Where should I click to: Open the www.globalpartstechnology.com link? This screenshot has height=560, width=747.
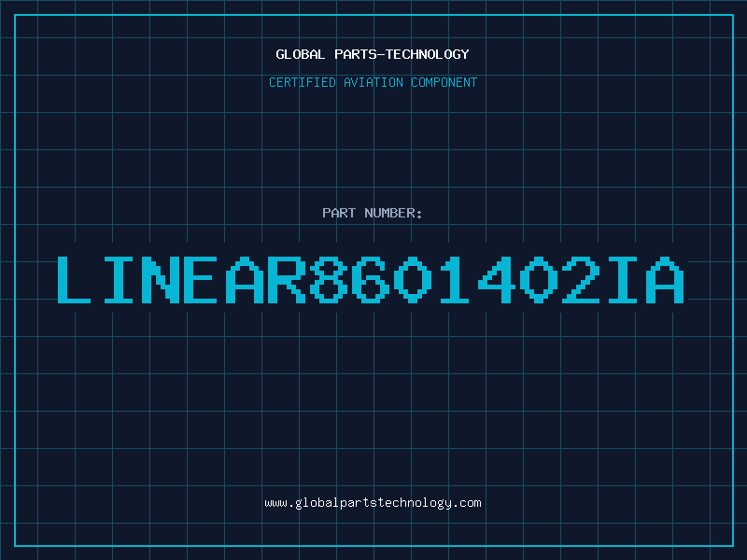(x=373, y=503)
